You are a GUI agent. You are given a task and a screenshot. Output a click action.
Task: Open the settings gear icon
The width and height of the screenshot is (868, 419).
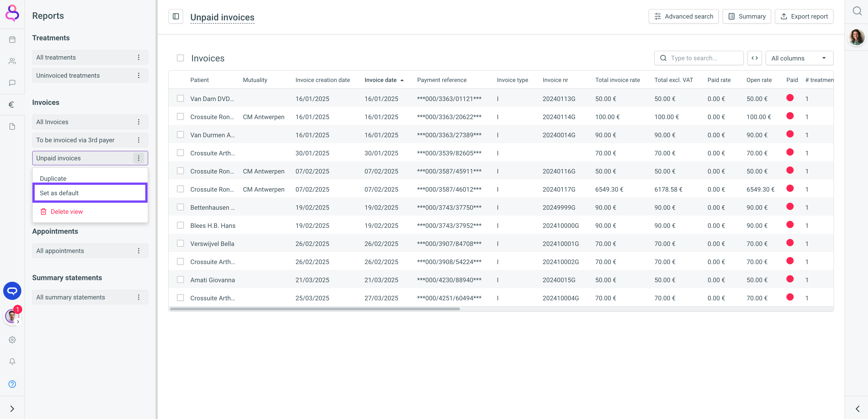[12, 340]
